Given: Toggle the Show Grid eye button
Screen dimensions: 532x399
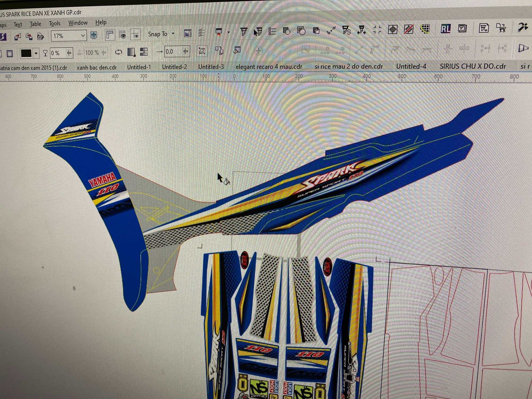Looking at the screenshot, I should click(123, 35).
